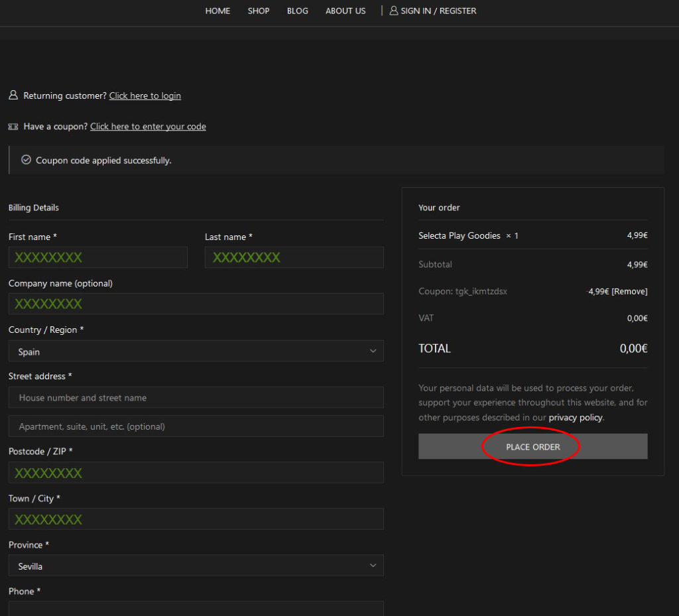Expand the Province dropdown showing Sevilla

point(196,566)
